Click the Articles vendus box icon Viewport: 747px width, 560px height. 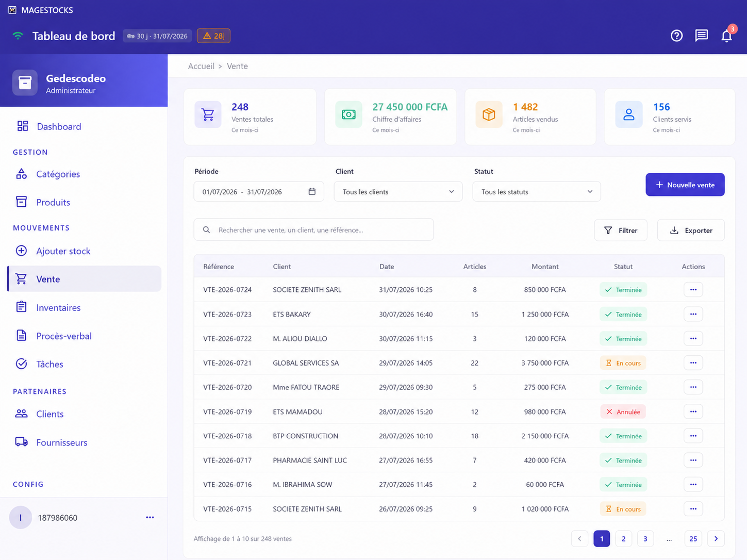(489, 114)
